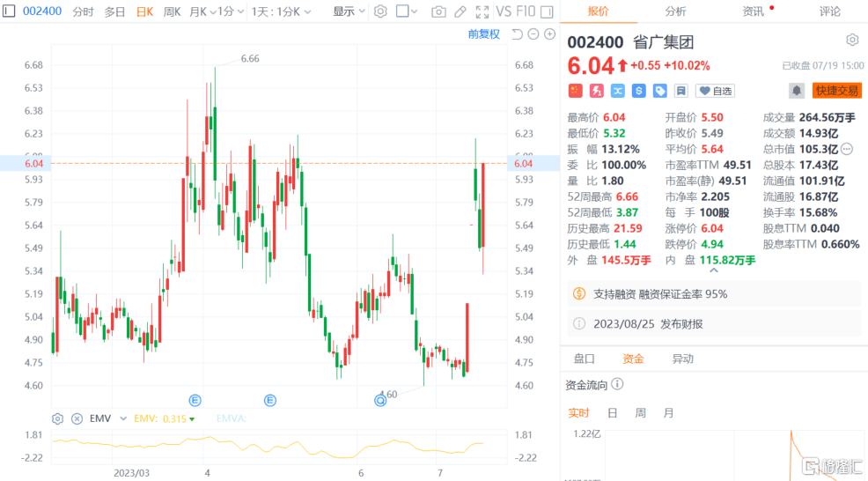Take a chart screenshot with the camera icon
The image size is (868, 481).
coord(438,11)
